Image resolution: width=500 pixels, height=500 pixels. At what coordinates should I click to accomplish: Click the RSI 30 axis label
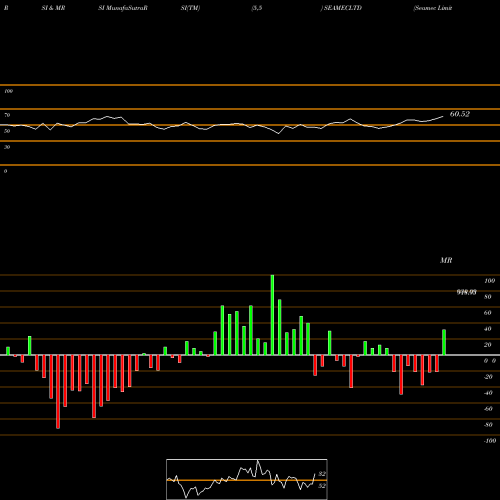point(7,147)
